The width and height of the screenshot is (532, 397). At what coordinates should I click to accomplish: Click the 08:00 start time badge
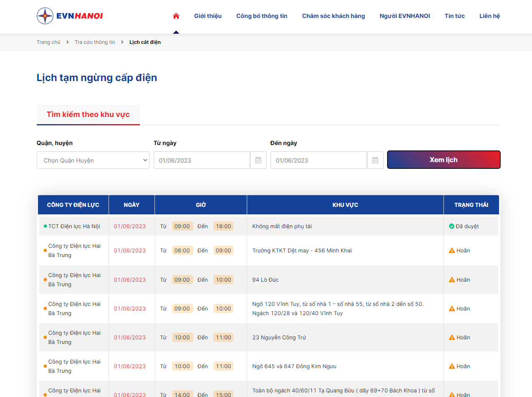click(182, 250)
